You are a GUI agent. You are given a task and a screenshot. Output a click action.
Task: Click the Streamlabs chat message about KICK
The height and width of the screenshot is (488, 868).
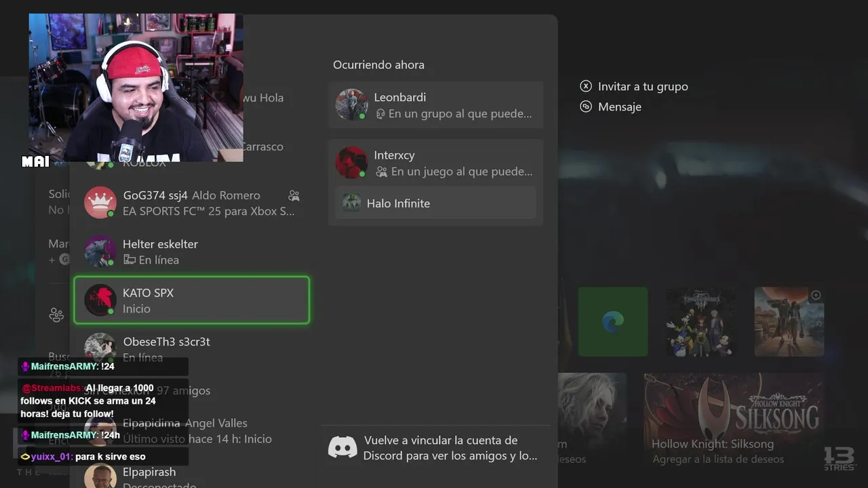(102, 401)
